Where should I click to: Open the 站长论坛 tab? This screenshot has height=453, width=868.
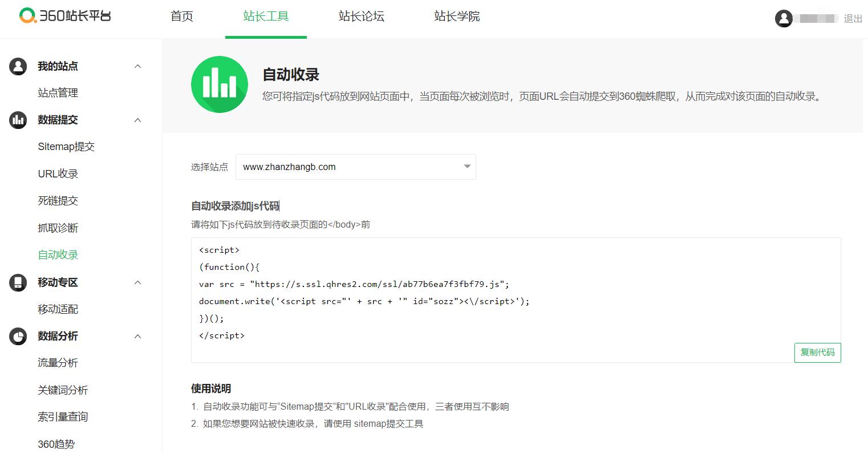coord(361,17)
